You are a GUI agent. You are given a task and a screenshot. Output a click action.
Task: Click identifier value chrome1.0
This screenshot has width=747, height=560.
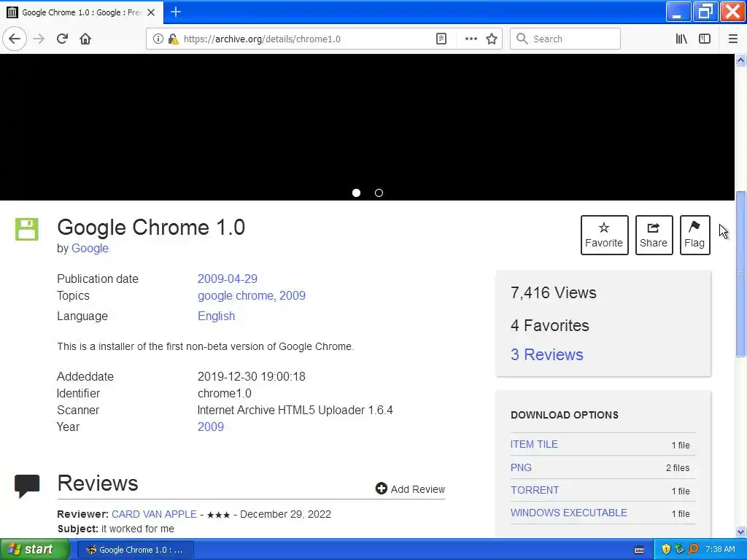(225, 393)
